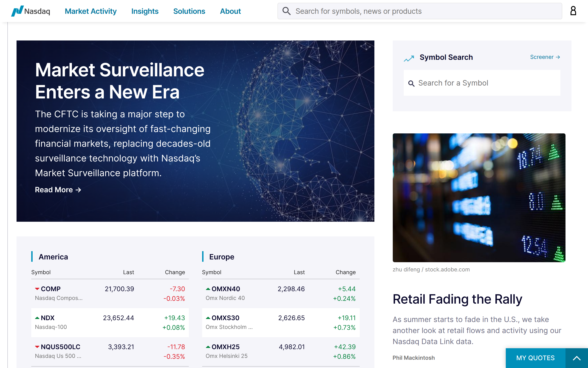Screen dimensions: 588x368
Task: Focus the top search for symbols field
Action: (420, 11)
